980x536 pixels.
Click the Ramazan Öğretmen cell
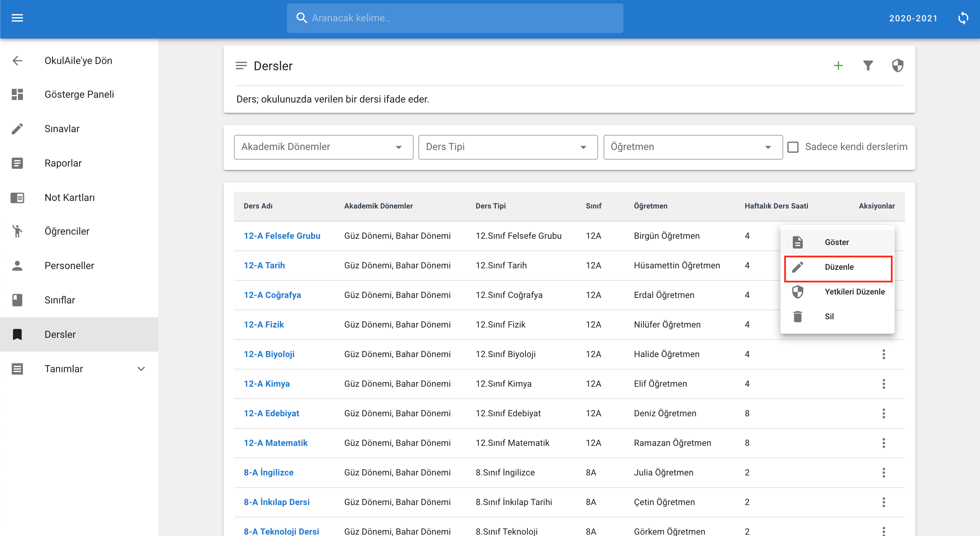[672, 443]
